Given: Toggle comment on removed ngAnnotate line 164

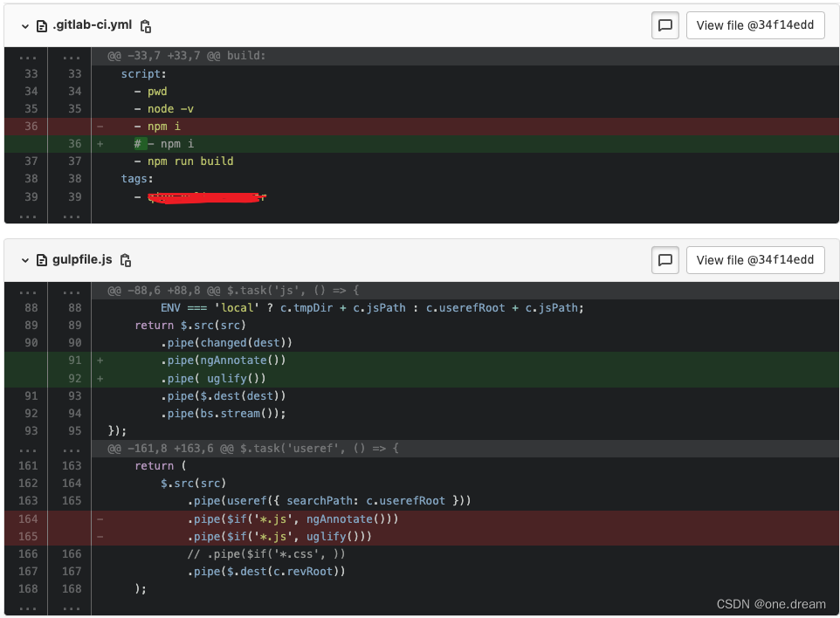Looking at the screenshot, I should (x=26, y=518).
